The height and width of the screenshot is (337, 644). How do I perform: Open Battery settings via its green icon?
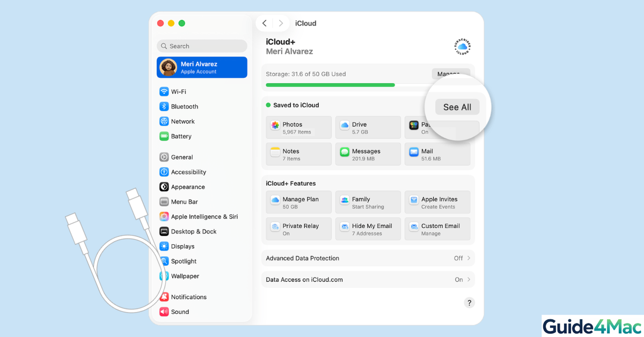click(163, 136)
